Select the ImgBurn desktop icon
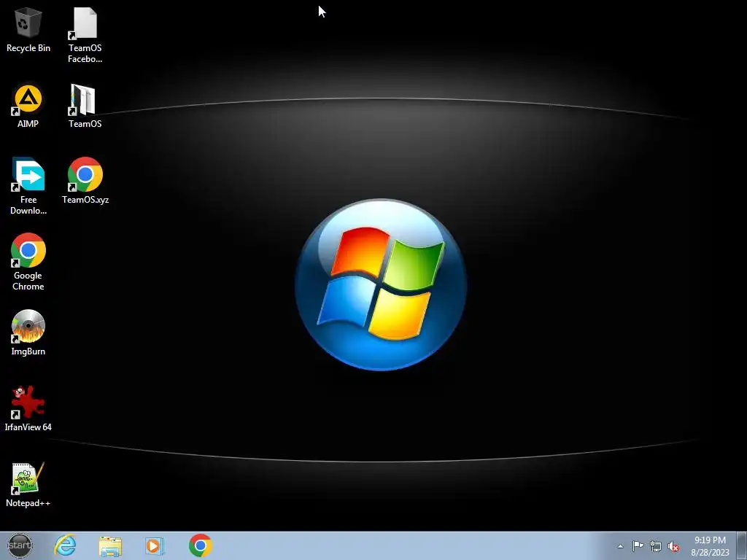This screenshot has width=747, height=560. 28,332
